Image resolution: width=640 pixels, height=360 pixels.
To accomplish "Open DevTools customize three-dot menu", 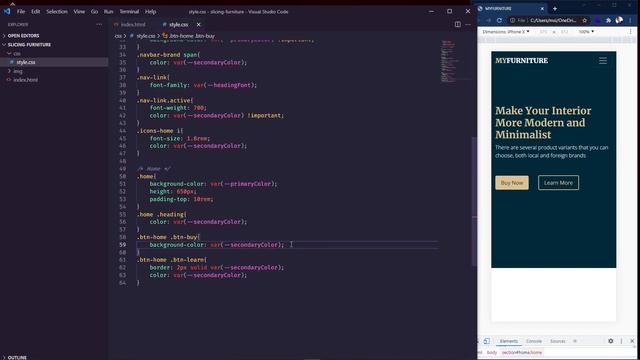I will coord(622,341).
